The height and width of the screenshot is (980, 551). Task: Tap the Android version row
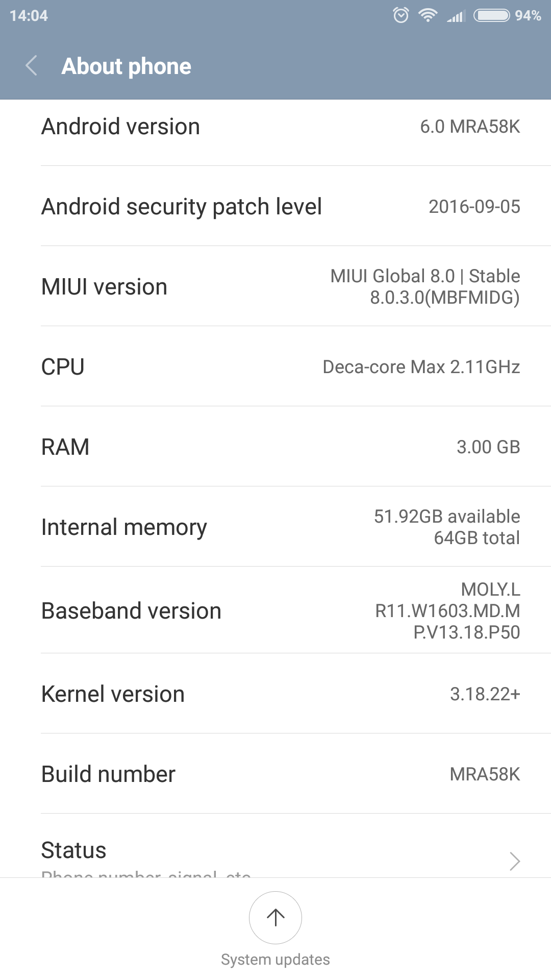tap(275, 127)
